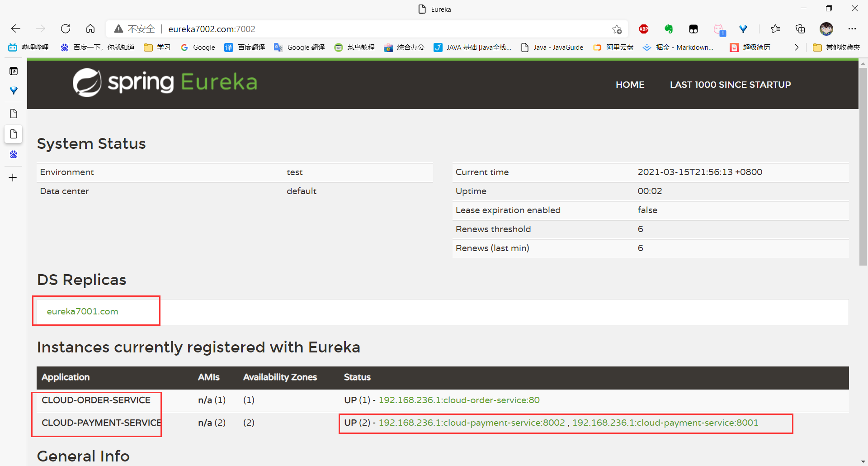The height and width of the screenshot is (466, 868).
Task: Click the scrollbar down arrow
Action: pyautogui.click(x=863, y=461)
